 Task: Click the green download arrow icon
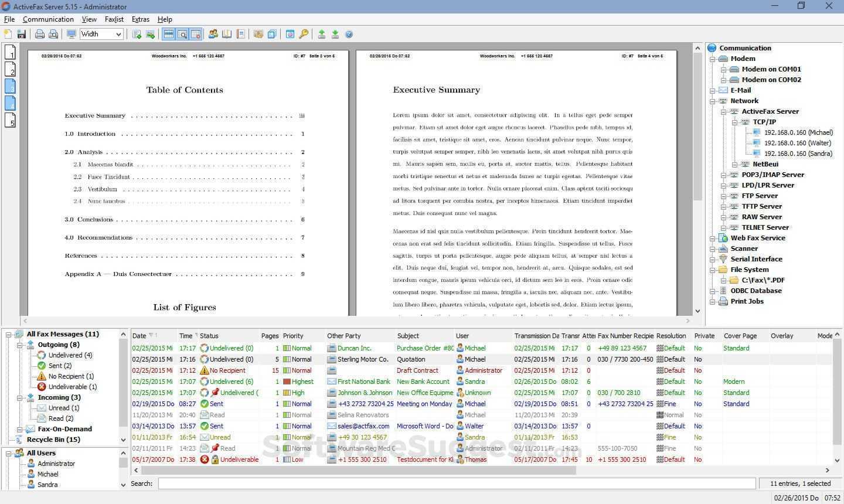[335, 34]
